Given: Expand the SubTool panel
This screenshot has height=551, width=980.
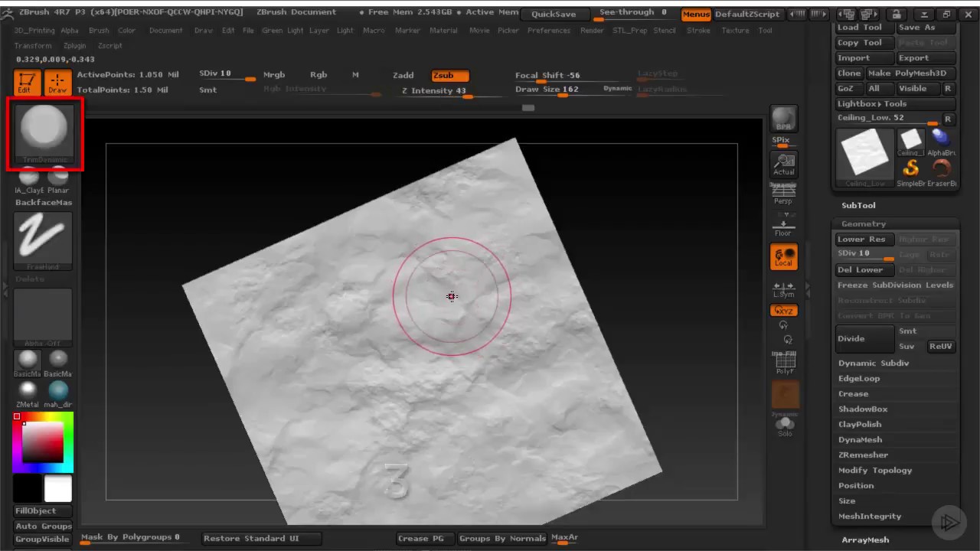Looking at the screenshot, I should pos(858,206).
